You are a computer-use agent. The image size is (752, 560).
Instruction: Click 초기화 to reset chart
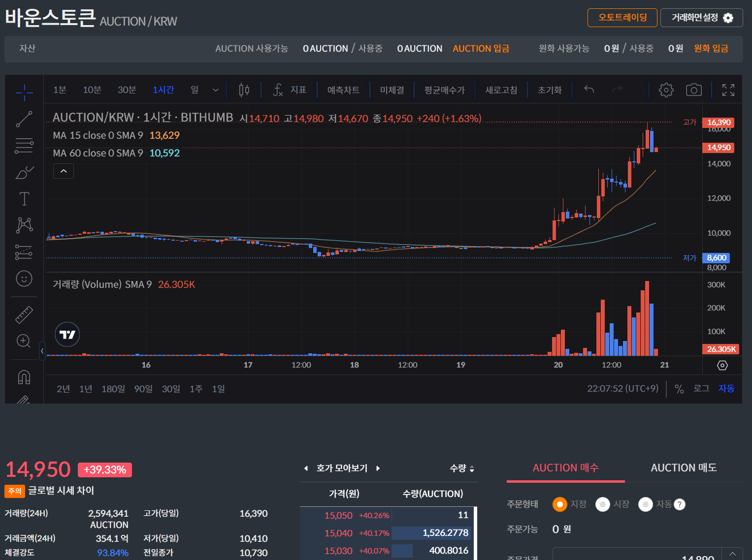[x=550, y=90]
